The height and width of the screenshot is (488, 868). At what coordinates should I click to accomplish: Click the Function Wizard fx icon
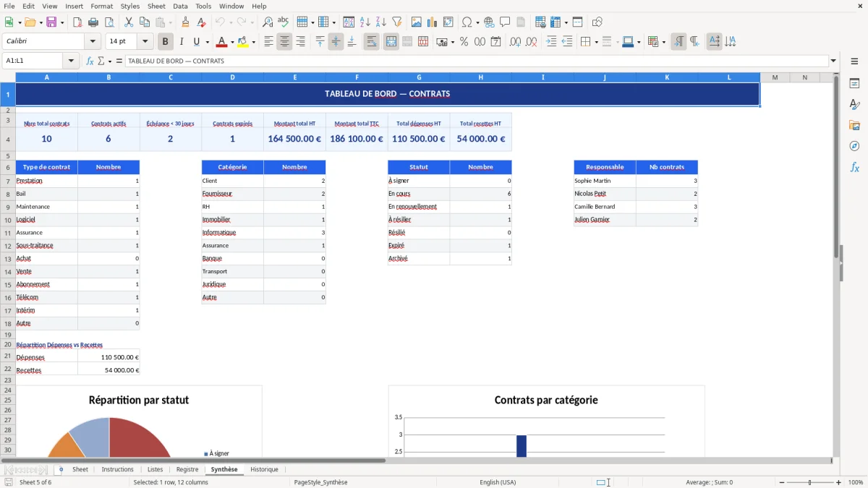(x=90, y=61)
